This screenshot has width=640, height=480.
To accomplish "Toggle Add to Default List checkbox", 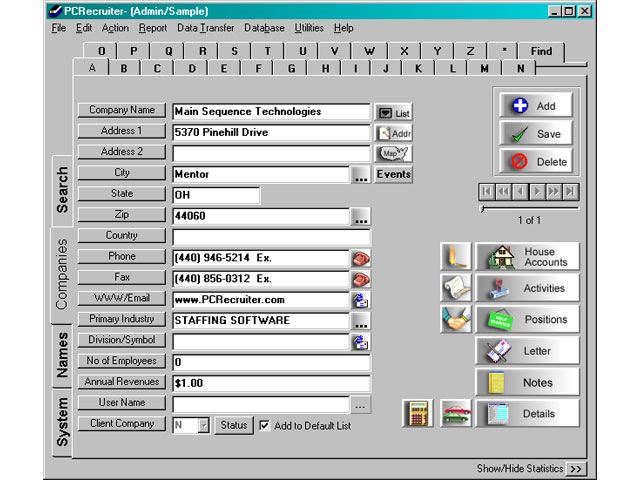I will 264,425.
